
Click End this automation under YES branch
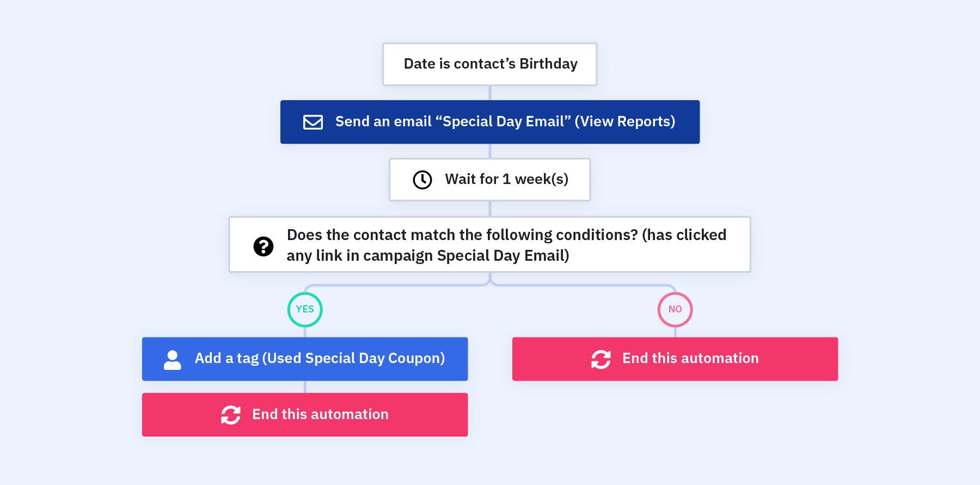pos(305,415)
